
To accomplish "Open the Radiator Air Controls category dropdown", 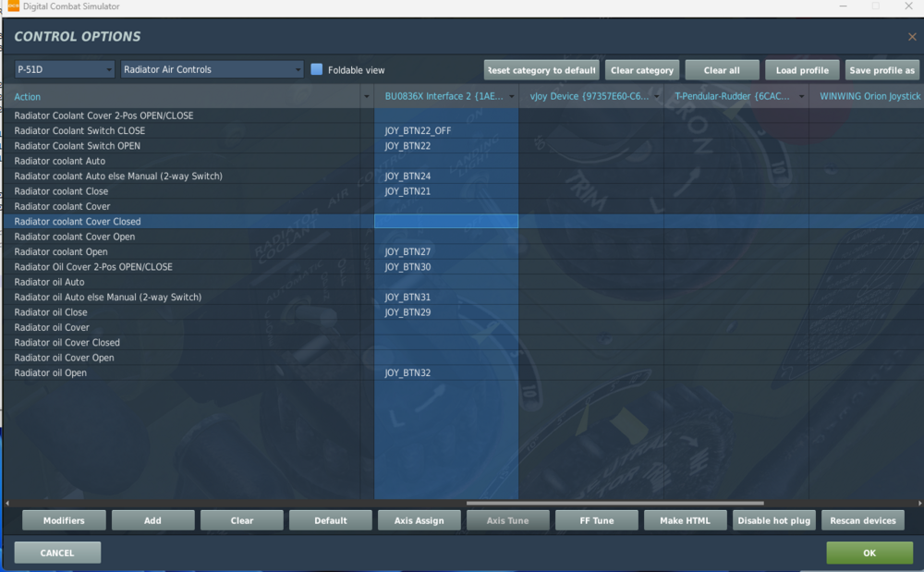I will [212, 69].
